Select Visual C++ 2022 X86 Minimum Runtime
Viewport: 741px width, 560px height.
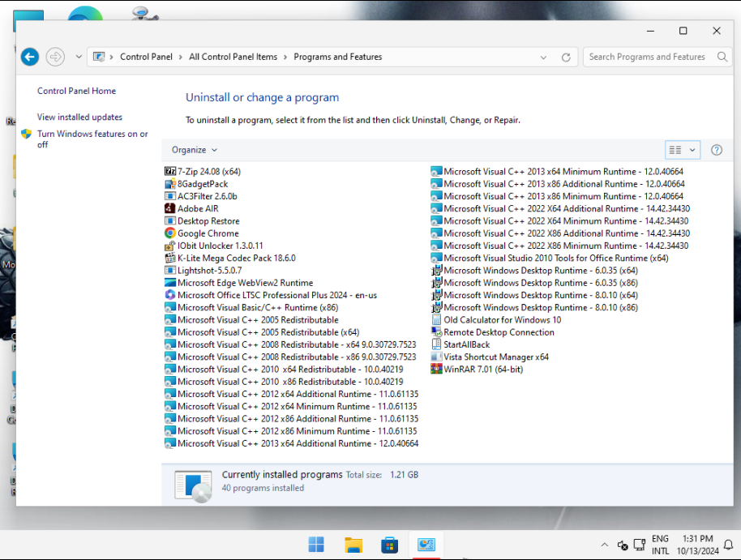point(559,246)
